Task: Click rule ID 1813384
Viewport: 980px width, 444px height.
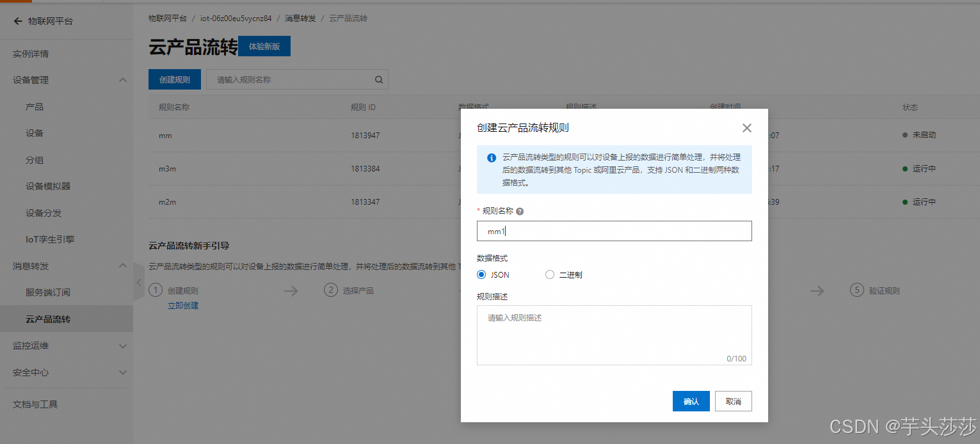Action: pos(365,169)
